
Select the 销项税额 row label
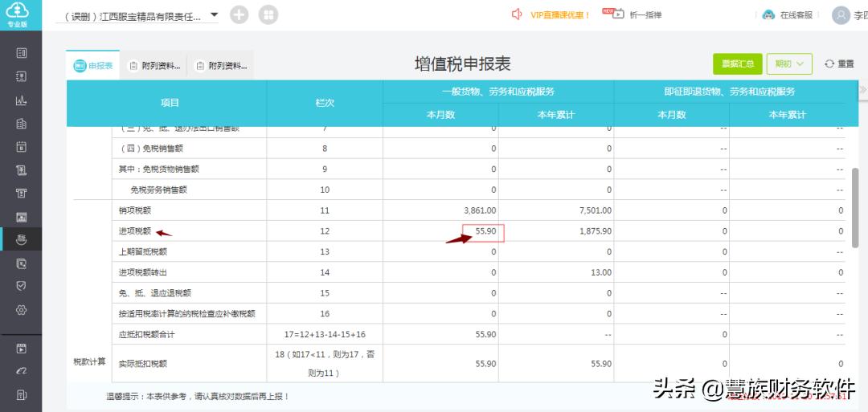click(134, 210)
